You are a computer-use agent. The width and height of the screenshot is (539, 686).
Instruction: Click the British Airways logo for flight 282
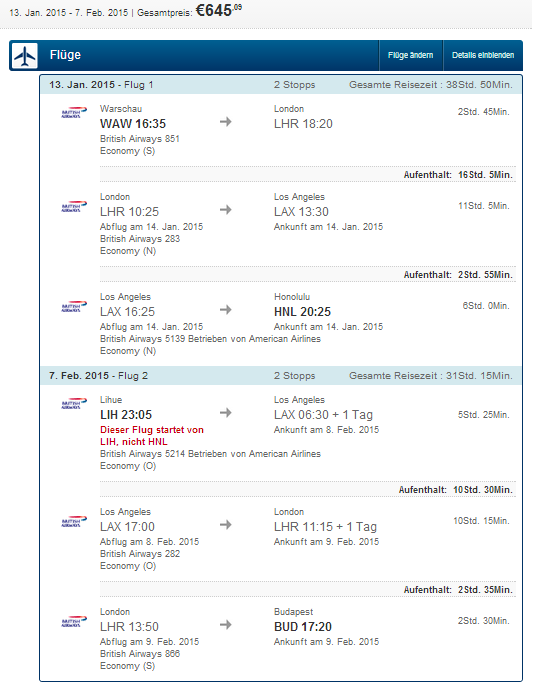coord(74,522)
